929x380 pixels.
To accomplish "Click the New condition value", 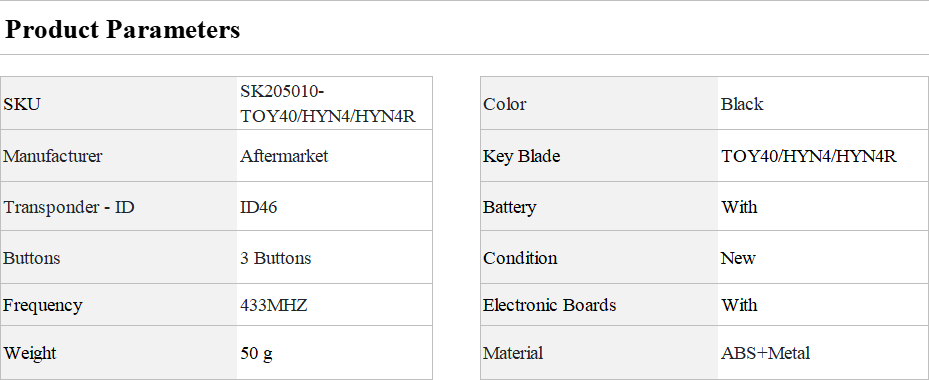I will click(x=738, y=258).
